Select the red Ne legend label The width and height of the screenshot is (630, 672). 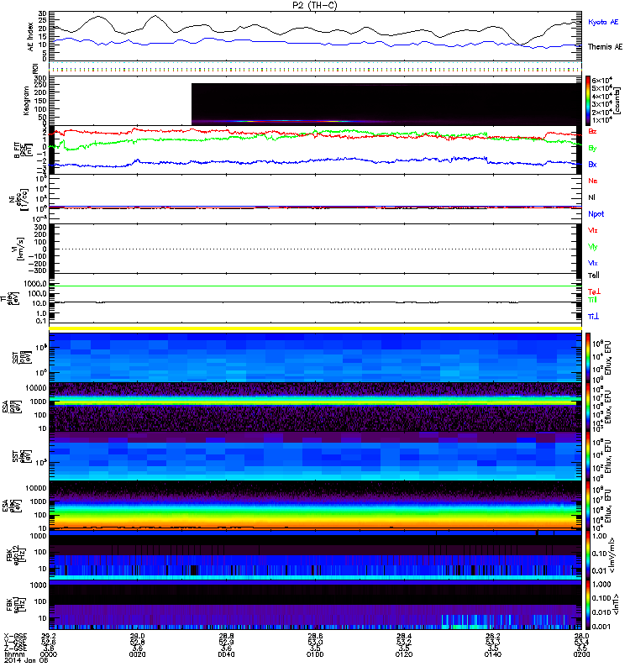point(592,181)
